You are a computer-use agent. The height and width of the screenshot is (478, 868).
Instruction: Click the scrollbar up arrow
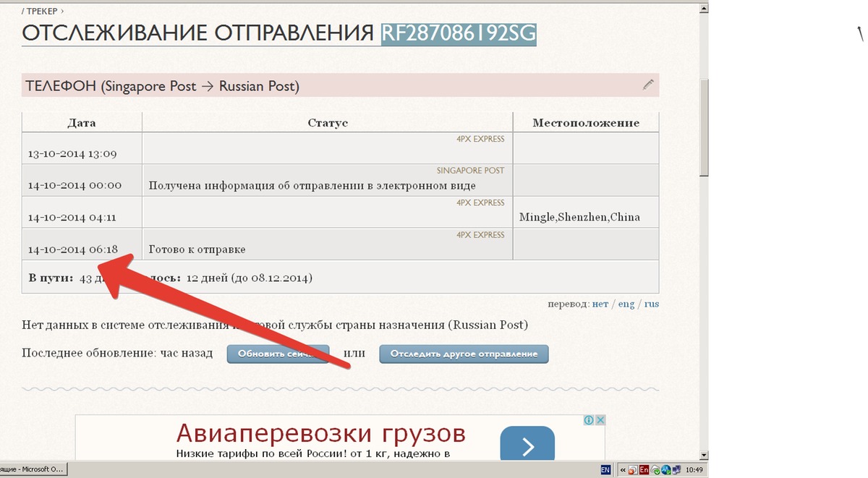(x=703, y=7)
